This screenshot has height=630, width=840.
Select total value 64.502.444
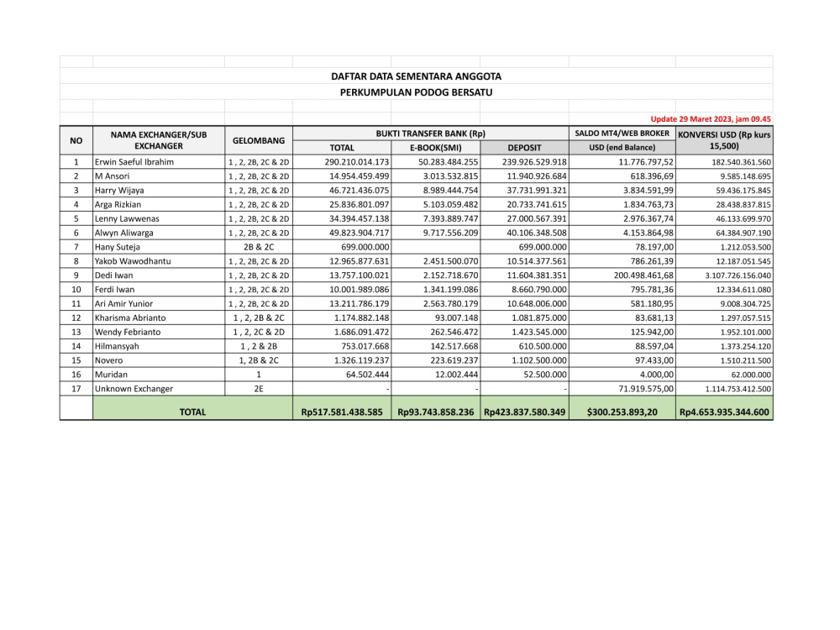click(368, 375)
